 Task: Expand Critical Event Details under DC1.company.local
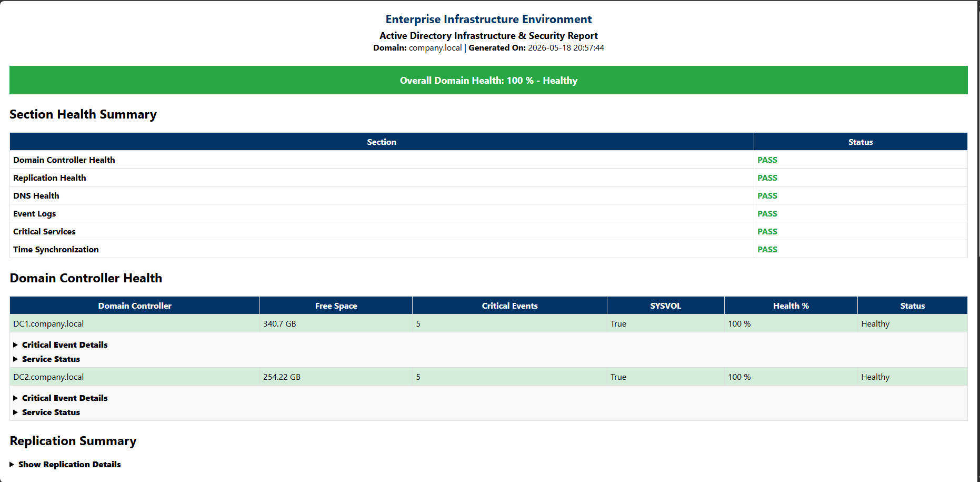coord(61,345)
